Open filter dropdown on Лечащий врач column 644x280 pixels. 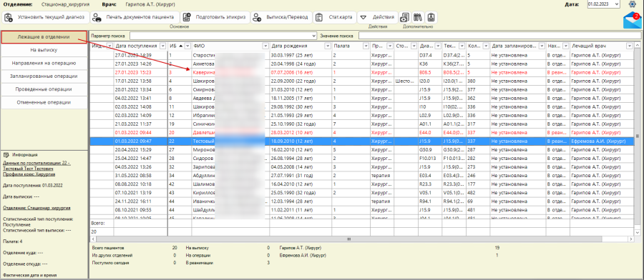click(x=629, y=46)
